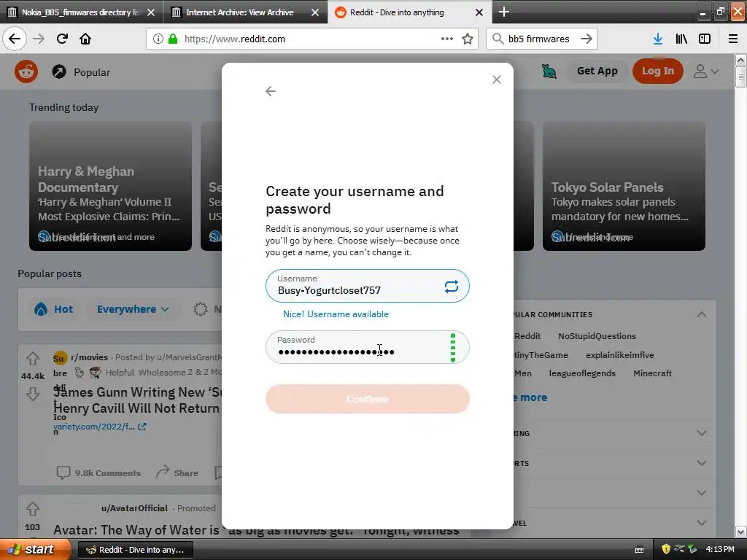Upvote the James Gunn post

(x=33, y=358)
